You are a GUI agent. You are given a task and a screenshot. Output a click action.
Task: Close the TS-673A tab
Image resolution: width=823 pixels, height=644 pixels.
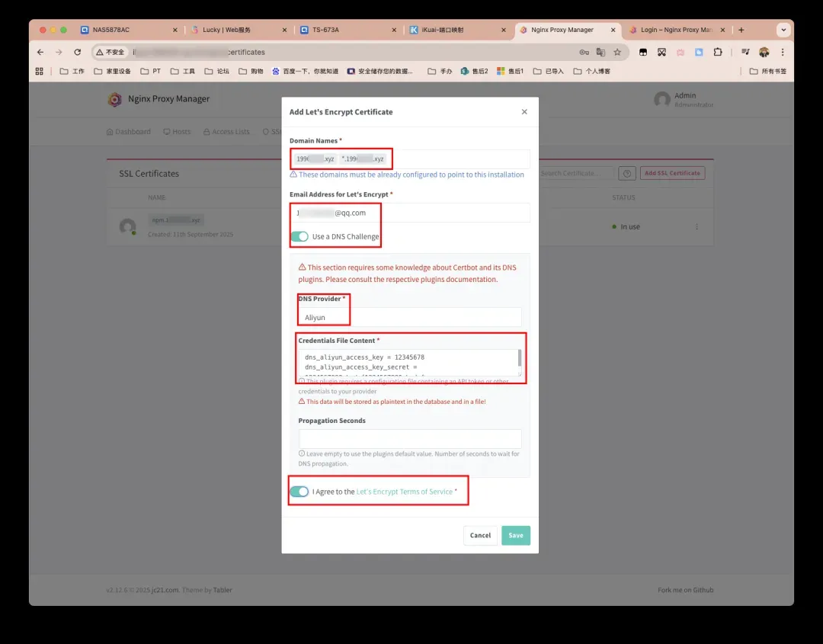click(x=394, y=30)
